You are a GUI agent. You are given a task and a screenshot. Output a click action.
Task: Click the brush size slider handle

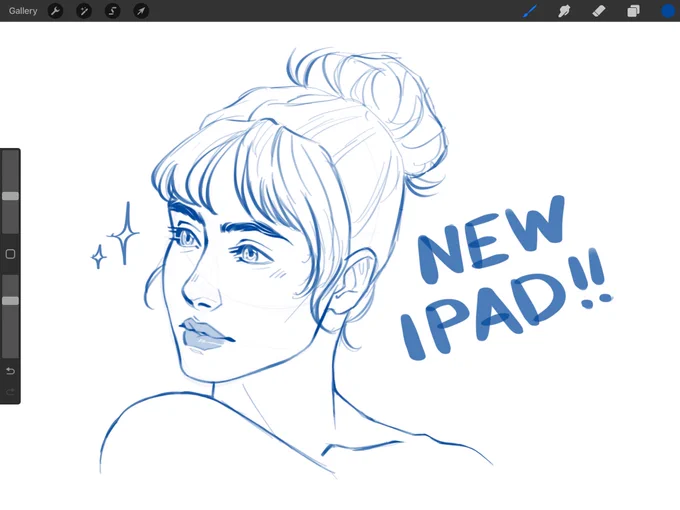pyautogui.click(x=10, y=196)
